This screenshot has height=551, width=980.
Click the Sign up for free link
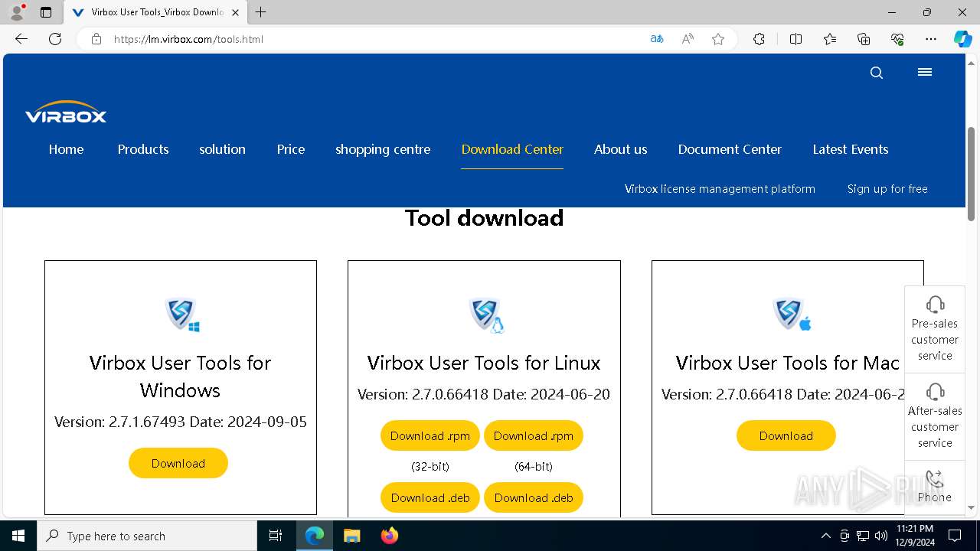tap(887, 189)
